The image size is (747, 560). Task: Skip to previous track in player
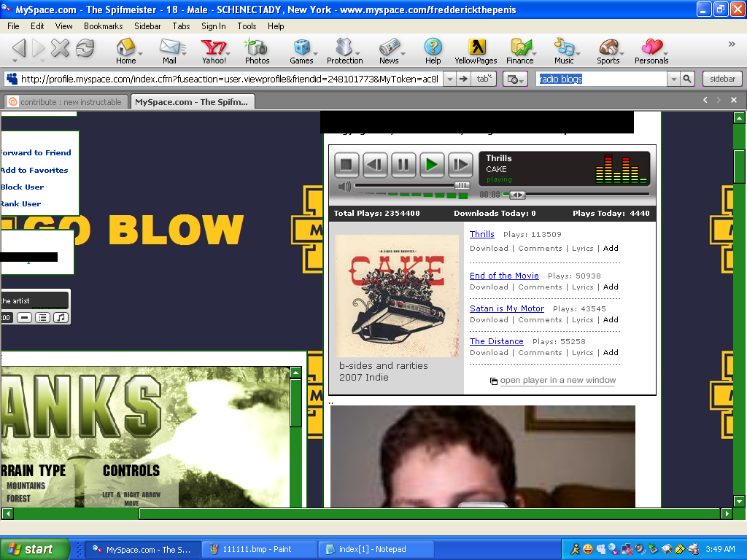pos(375,165)
